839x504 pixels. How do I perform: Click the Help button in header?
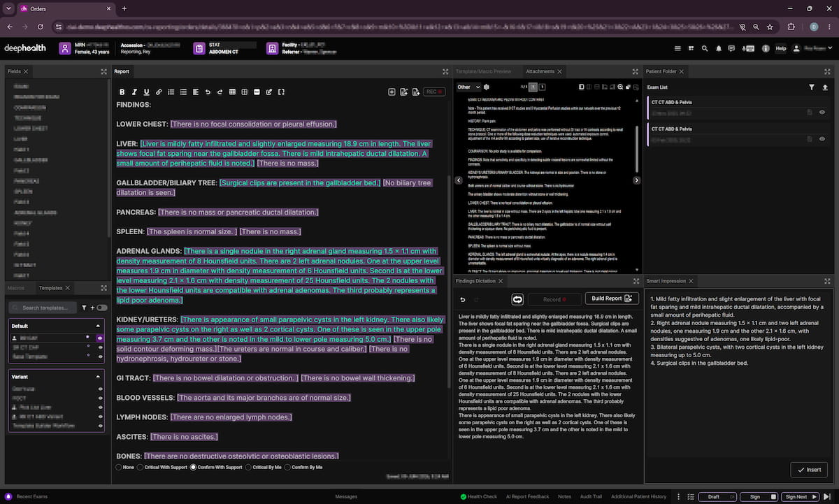tap(781, 48)
